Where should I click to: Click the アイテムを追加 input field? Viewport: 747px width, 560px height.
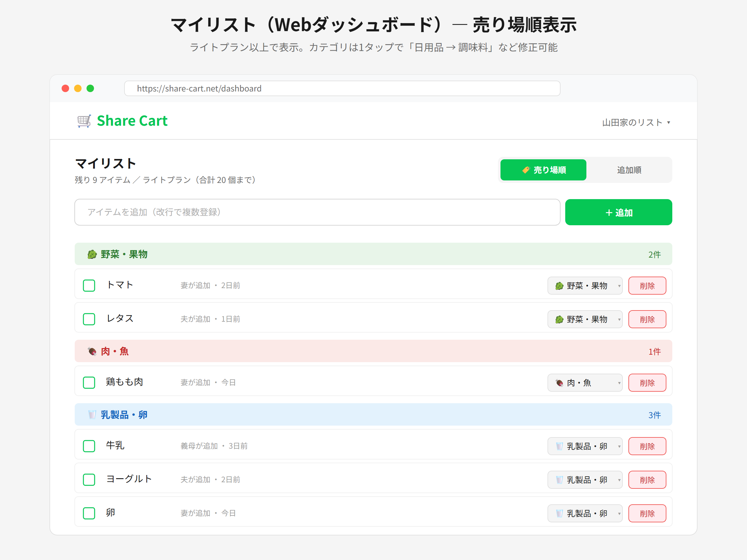point(317,212)
